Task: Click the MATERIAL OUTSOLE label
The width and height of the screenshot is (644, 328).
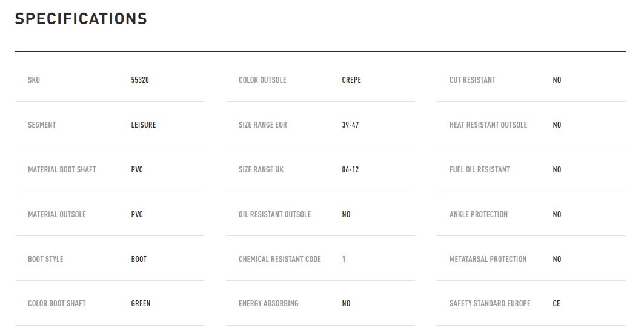Action: click(x=57, y=214)
